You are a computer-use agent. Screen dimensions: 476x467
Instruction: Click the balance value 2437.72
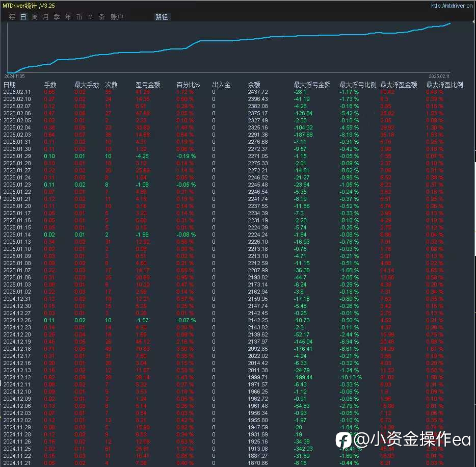(258, 92)
